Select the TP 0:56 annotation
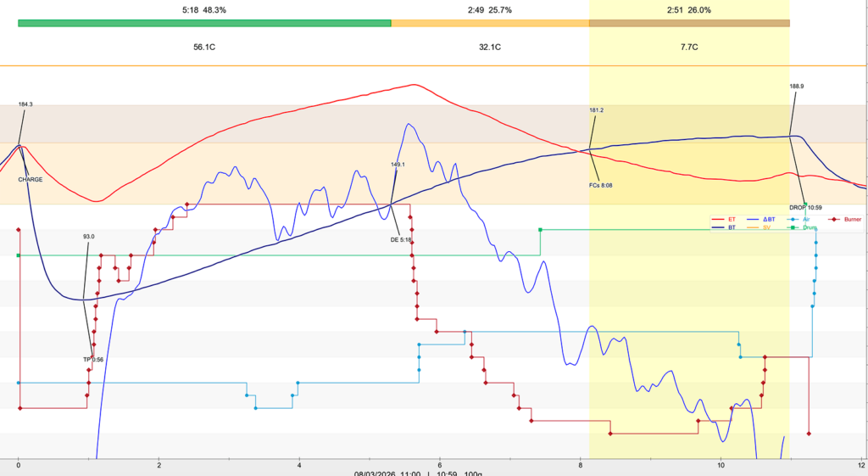Screen dimensions: 868x476 pos(93,360)
